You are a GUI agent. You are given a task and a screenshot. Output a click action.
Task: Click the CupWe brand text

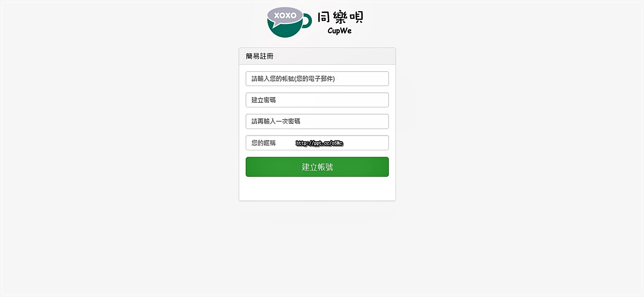(339, 31)
